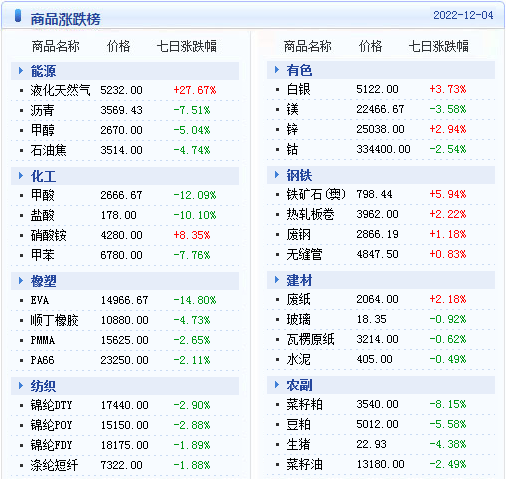The height and width of the screenshot is (479, 506).
Task: Click price 22.93 for 生猪
Action: 371,444
